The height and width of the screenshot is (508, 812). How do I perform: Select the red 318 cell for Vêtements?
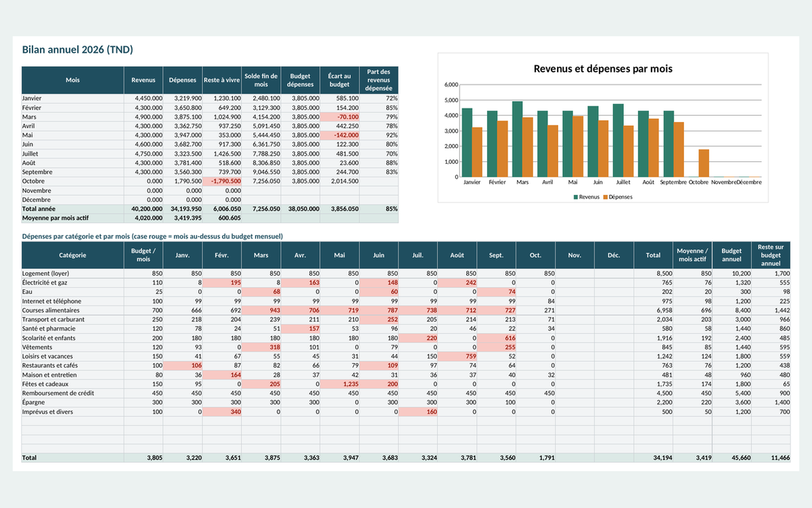(261, 347)
